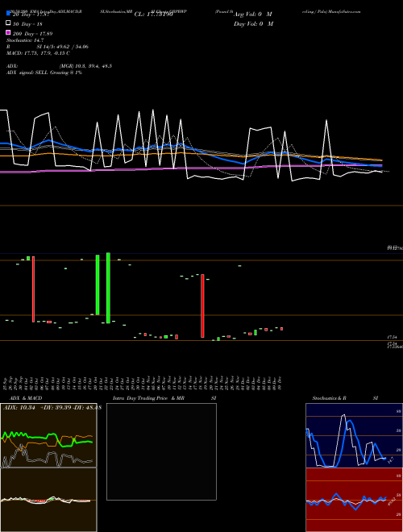
Task: Click the blue 20 Day legend swatch
Action: [8, 13]
